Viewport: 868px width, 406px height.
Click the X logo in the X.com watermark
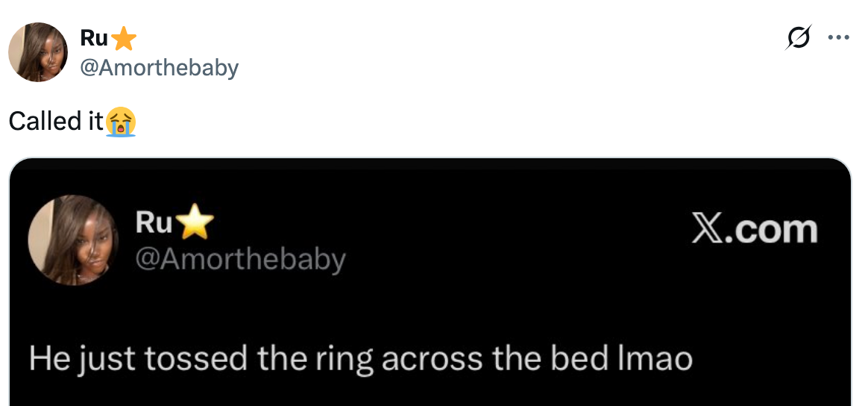(x=706, y=230)
